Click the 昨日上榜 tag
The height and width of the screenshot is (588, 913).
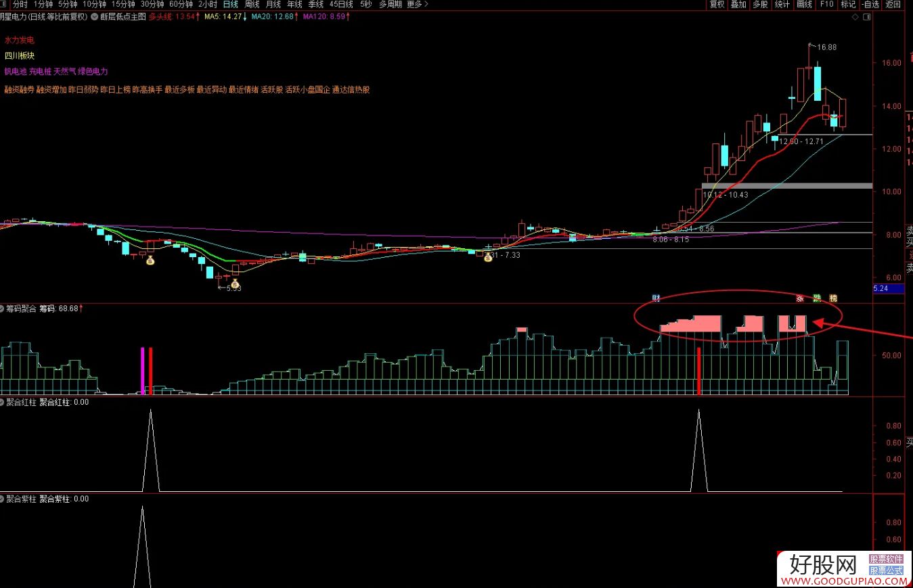115,89
